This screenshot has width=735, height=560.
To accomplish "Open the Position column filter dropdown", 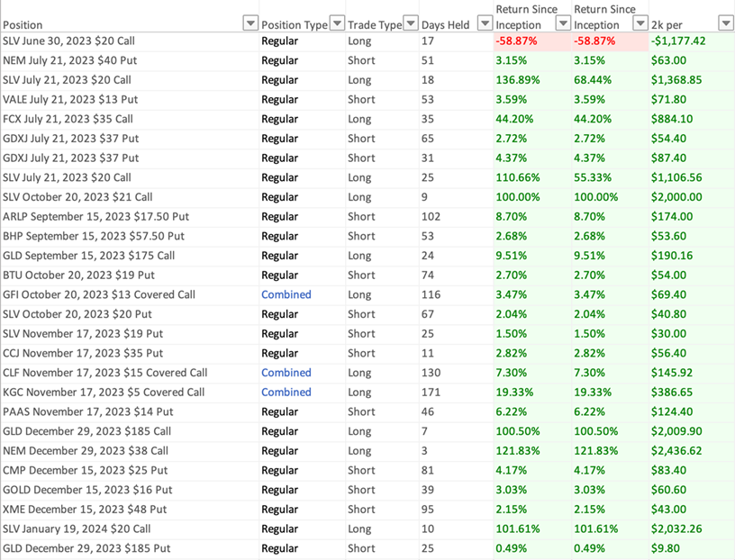I will click(250, 23).
